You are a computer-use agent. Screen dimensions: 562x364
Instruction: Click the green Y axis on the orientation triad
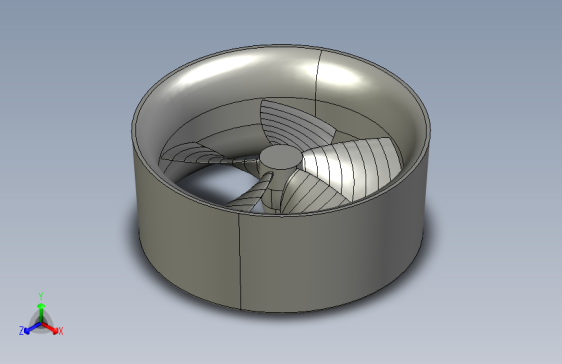(x=41, y=312)
